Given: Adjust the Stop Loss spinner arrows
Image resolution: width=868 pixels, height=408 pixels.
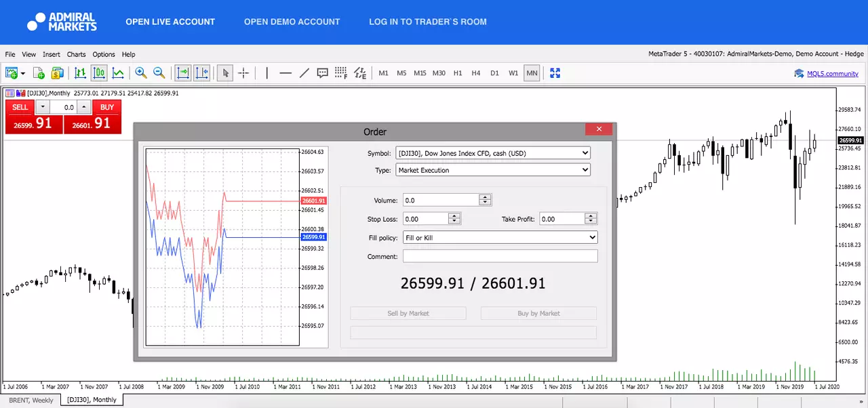Looking at the screenshot, I should tap(455, 219).
